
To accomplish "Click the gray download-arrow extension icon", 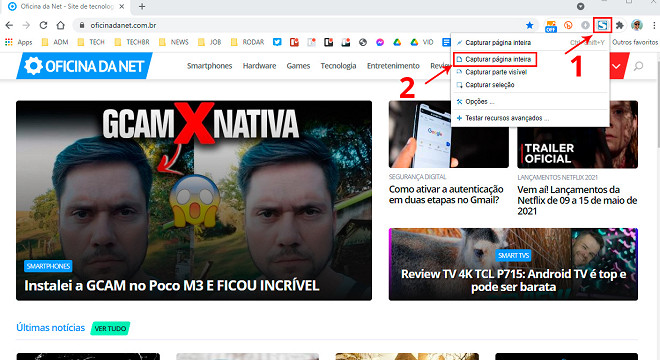I will coord(585,25).
